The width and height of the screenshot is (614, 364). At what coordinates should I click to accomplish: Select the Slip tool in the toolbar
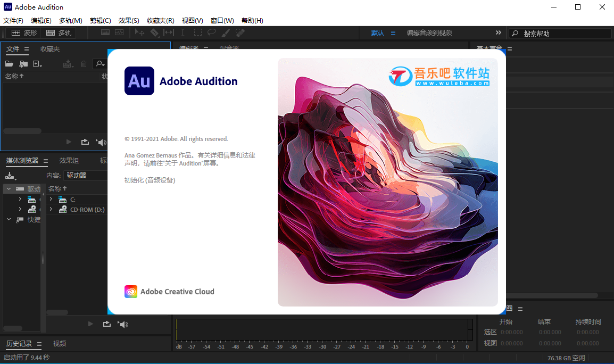point(168,32)
